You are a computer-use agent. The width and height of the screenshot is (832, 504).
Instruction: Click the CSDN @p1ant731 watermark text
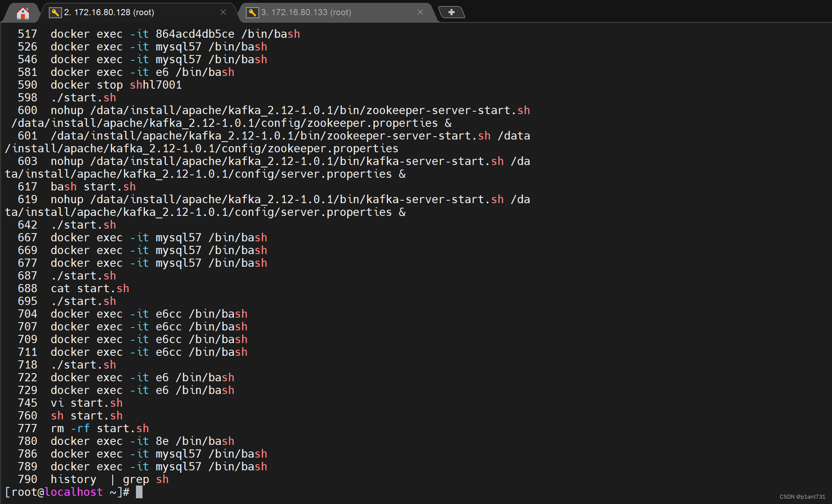click(x=802, y=497)
